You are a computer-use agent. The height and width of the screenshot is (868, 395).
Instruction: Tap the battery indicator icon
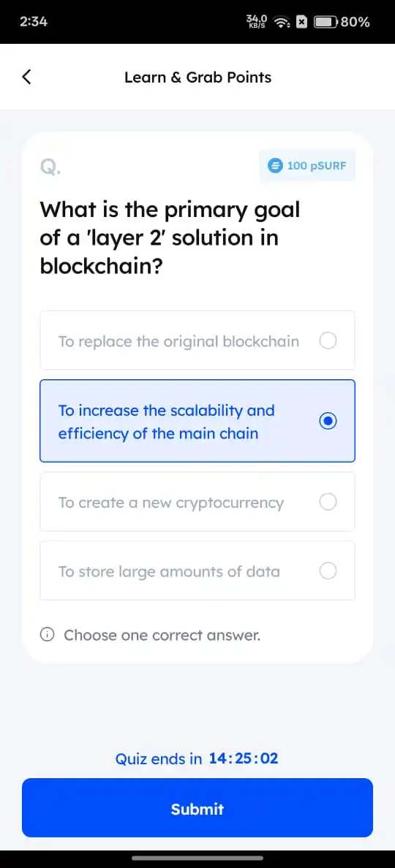pyautogui.click(x=326, y=22)
